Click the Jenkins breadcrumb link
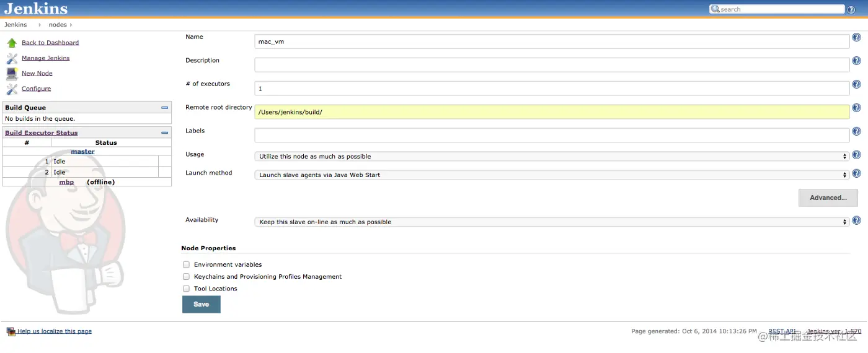Screen dimensions: 868x353 click(x=15, y=25)
